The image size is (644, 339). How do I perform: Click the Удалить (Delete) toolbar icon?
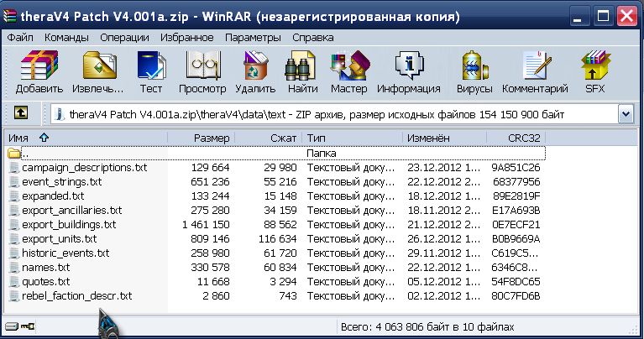(255, 65)
